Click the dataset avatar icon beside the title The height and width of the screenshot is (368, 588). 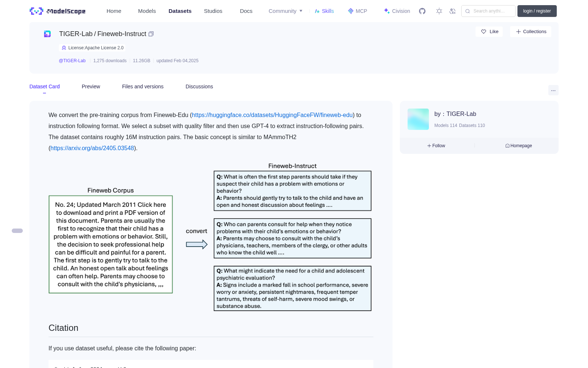click(x=47, y=34)
